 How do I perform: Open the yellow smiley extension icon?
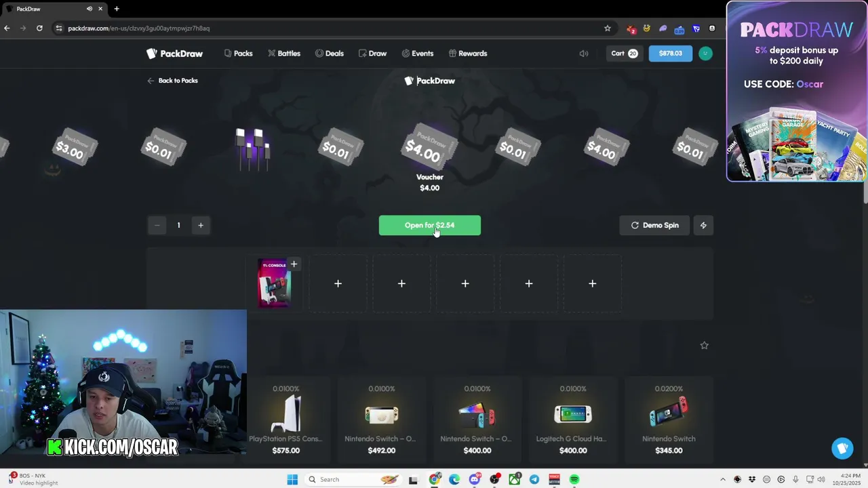(647, 28)
